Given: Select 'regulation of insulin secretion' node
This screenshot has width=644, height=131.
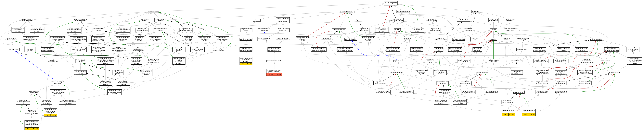Looking at the screenshot, I should (507, 102).
